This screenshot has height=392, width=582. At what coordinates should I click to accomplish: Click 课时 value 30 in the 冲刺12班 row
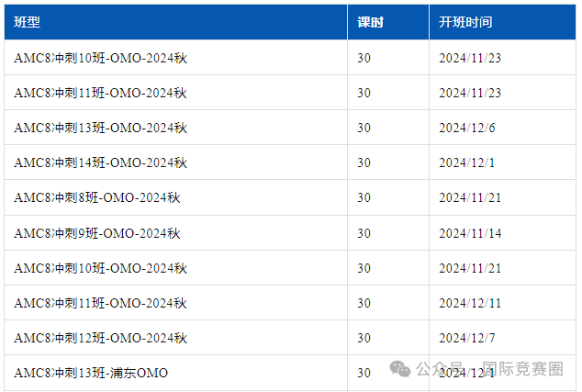pos(364,338)
